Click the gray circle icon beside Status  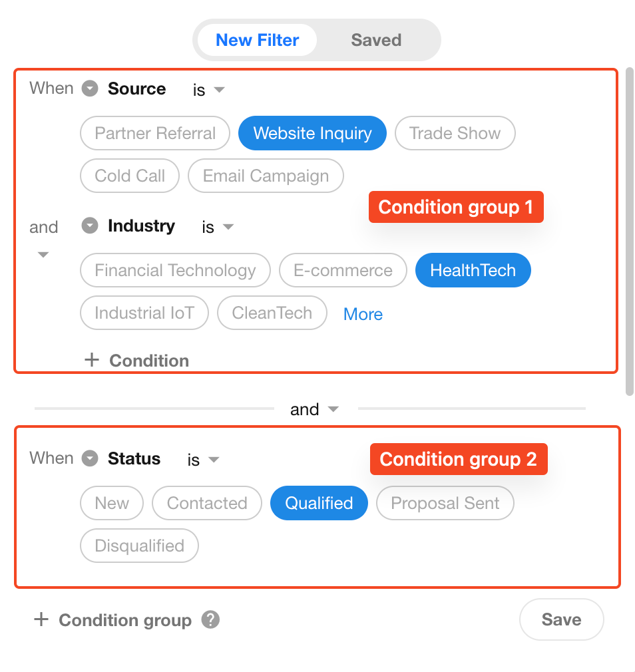coord(90,458)
